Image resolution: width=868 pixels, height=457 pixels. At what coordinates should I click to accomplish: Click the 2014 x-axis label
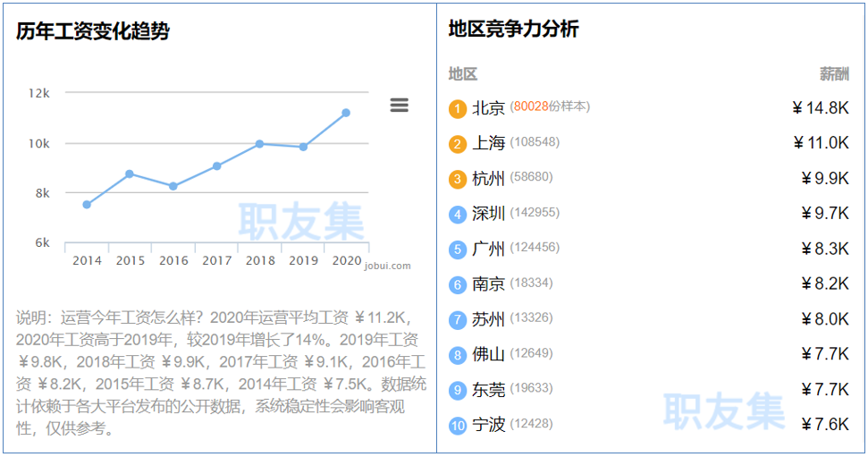[87, 260]
